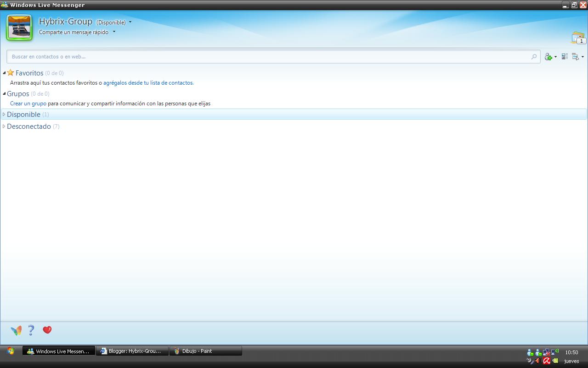Close the Windows Live Messenger window
The image size is (588, 368).
[x=583, y=5]
